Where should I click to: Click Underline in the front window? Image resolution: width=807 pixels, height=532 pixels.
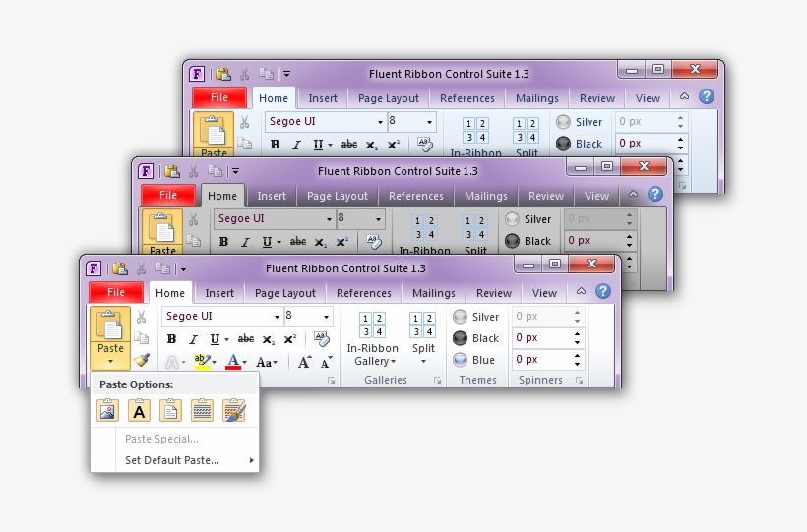[x=215, y=339]
